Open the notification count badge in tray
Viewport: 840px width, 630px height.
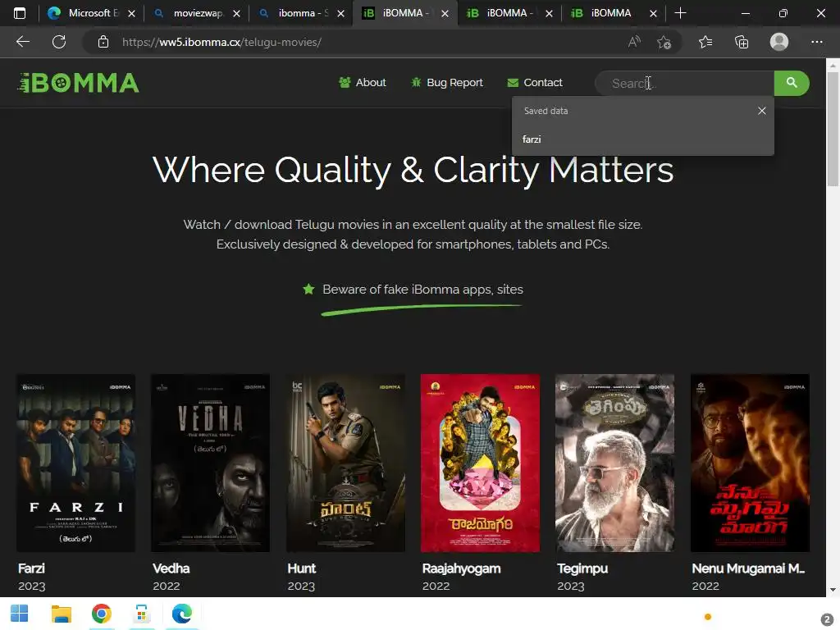click(827, 619)
